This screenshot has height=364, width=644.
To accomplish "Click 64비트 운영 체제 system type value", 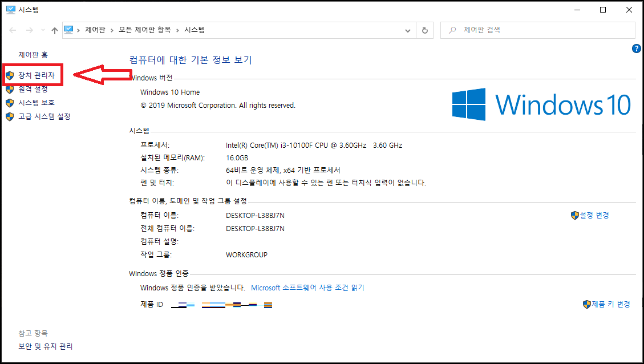I will (283, 170).
